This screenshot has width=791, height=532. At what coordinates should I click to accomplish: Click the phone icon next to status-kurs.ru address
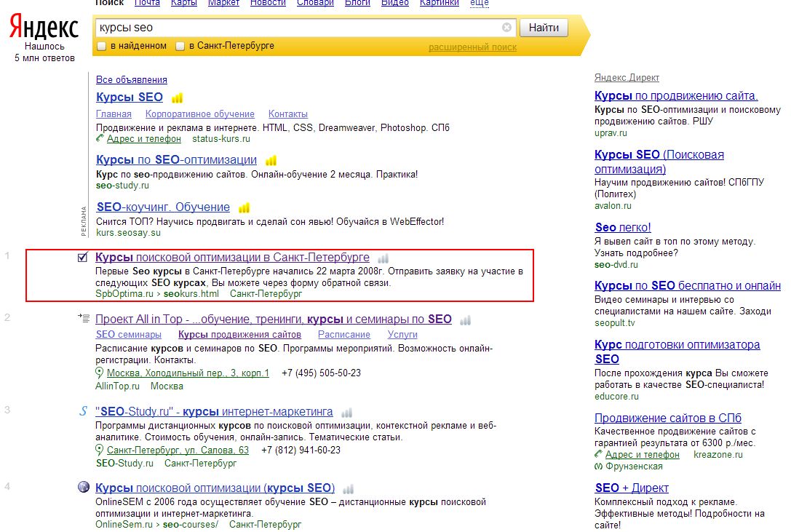point(100,138)
